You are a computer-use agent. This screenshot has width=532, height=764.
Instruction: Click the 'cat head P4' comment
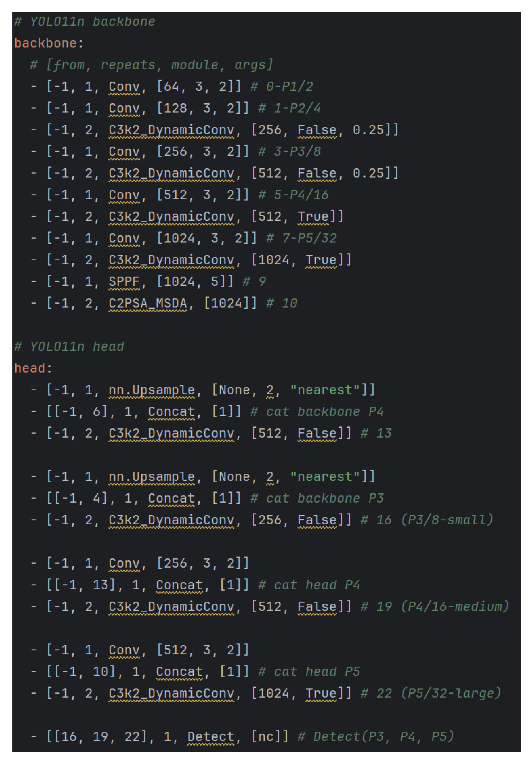(x=316, y=585)
